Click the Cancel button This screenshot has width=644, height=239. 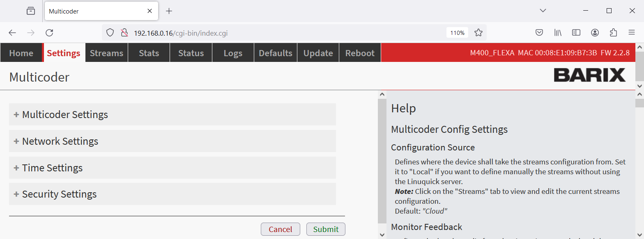click(280, 229)
